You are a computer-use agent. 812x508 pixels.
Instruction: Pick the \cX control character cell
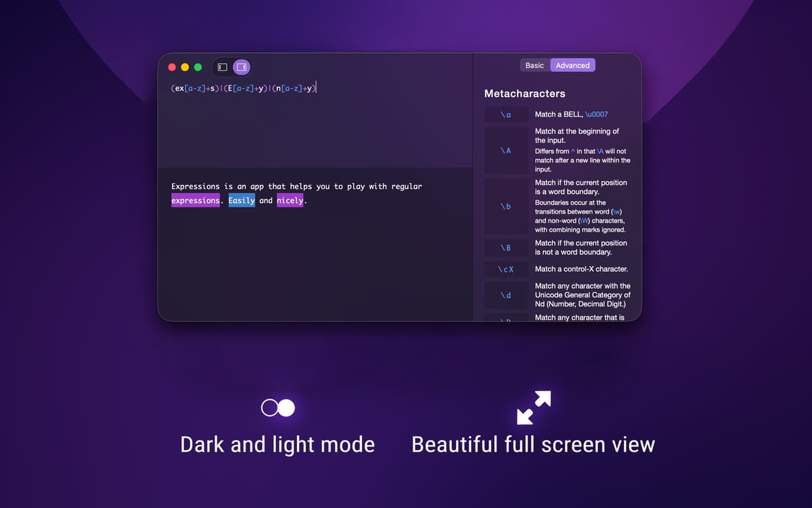click(505, 269)
